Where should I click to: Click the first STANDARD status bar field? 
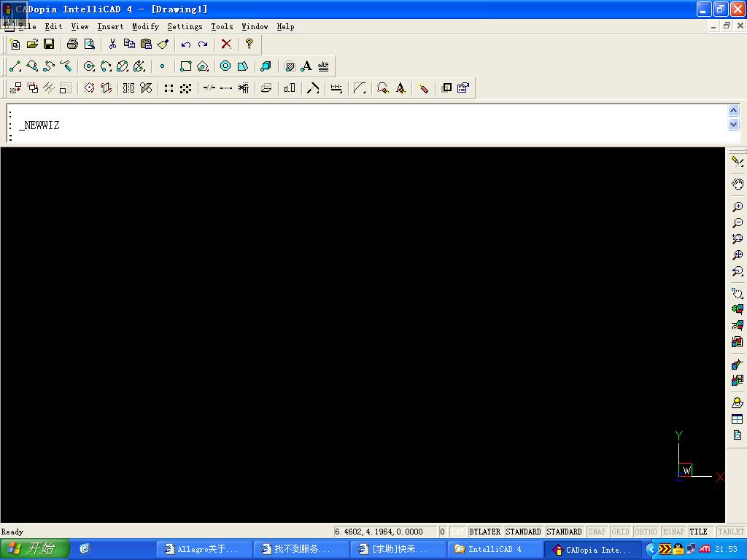coord(523,532)
